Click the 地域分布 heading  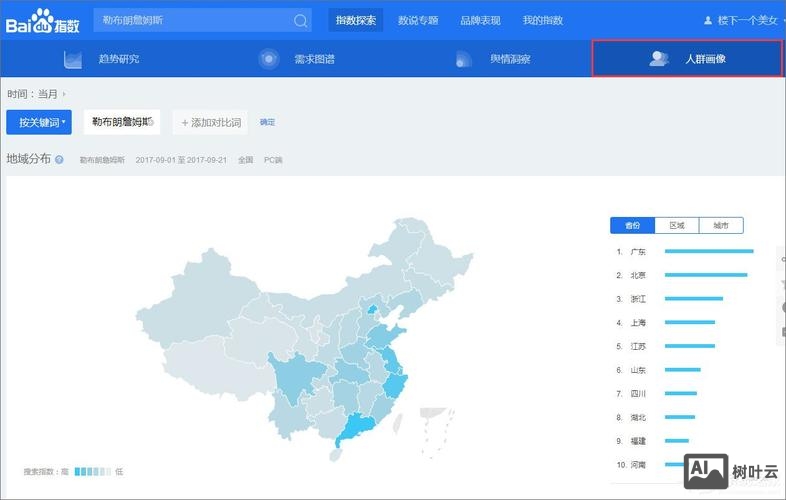29,159
